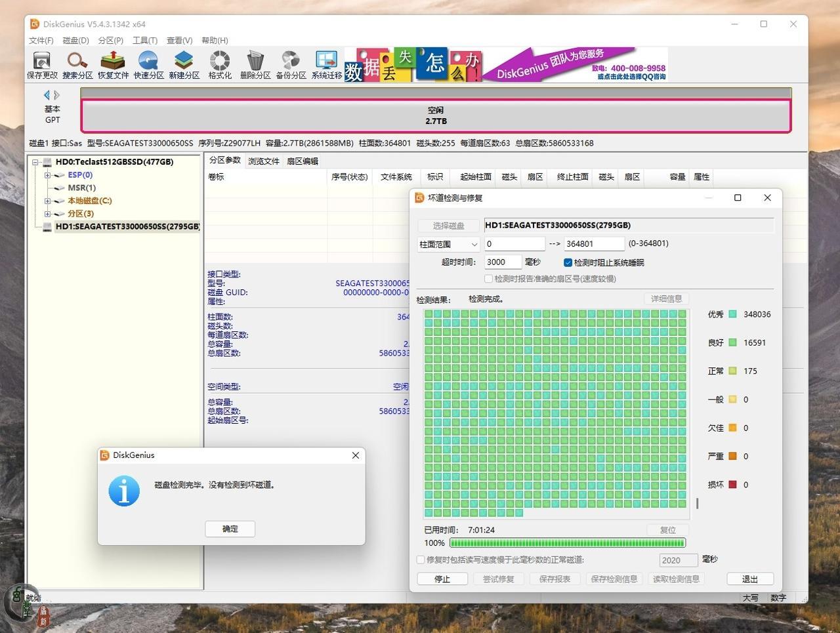Click the 退出 button in bad track dialog
The height and width of the screenshot is (633, 840).
(749, 579)
